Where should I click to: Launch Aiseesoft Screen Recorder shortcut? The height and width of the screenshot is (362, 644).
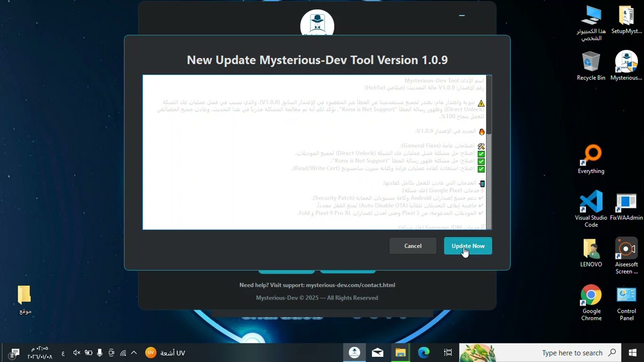(x=626, y=256)
